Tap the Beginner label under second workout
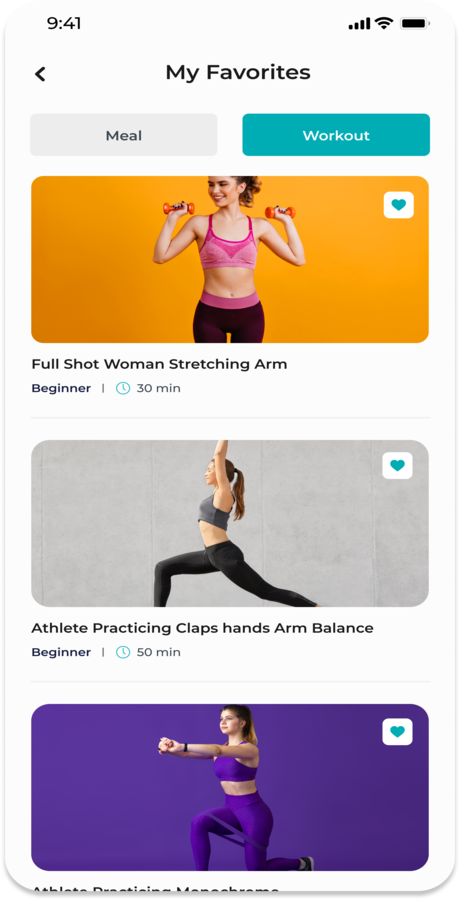Image resolution: width=460 pixels, height=900 pixels. click(x=61, y=653)
